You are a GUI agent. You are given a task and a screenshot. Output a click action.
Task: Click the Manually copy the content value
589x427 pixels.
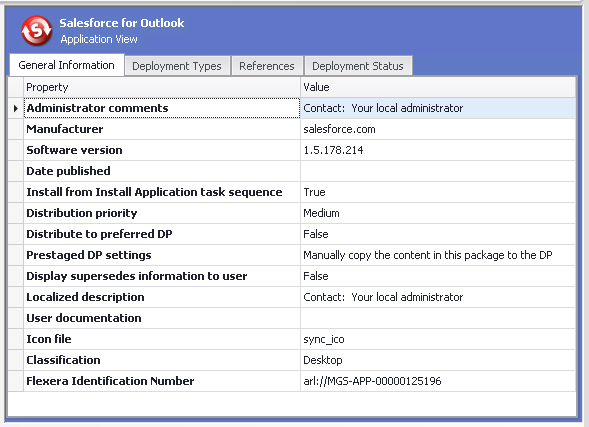[x=438, y=255]
